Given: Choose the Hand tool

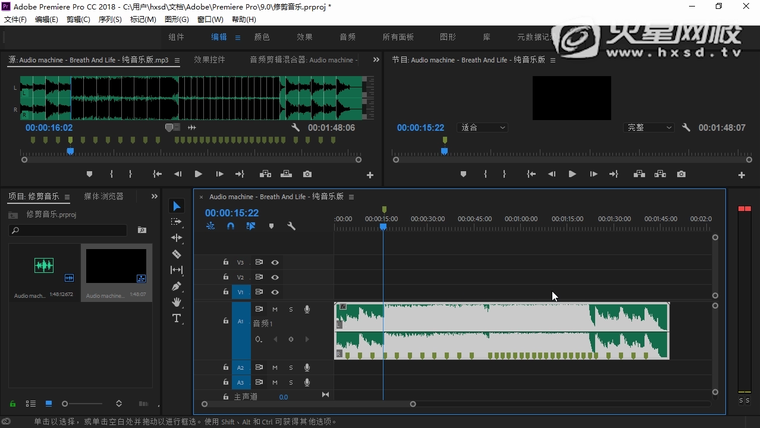Looking at the screenshot, I should (x=177, y=302).
